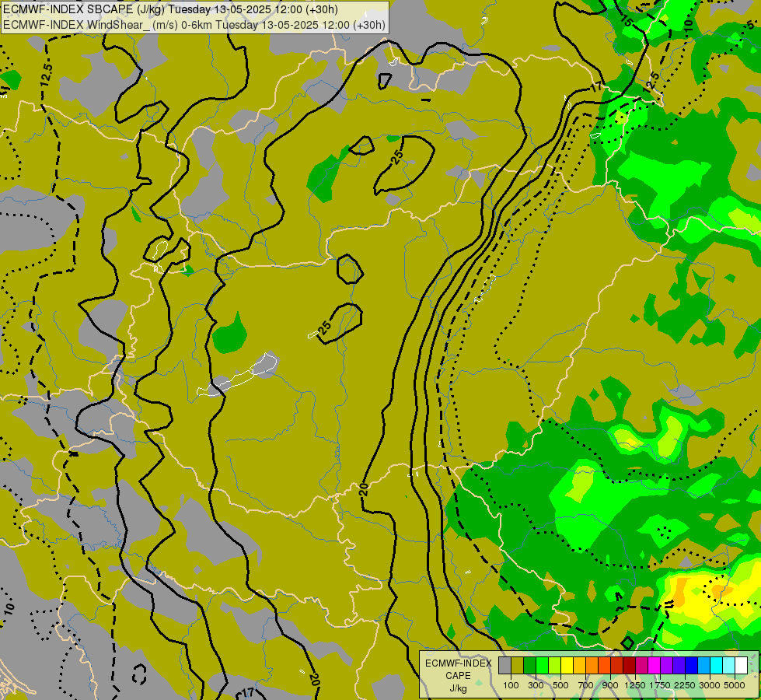Click the legend value 3000
The width and height of the screenshot is (761, 700).
click(x=710, y=685)
